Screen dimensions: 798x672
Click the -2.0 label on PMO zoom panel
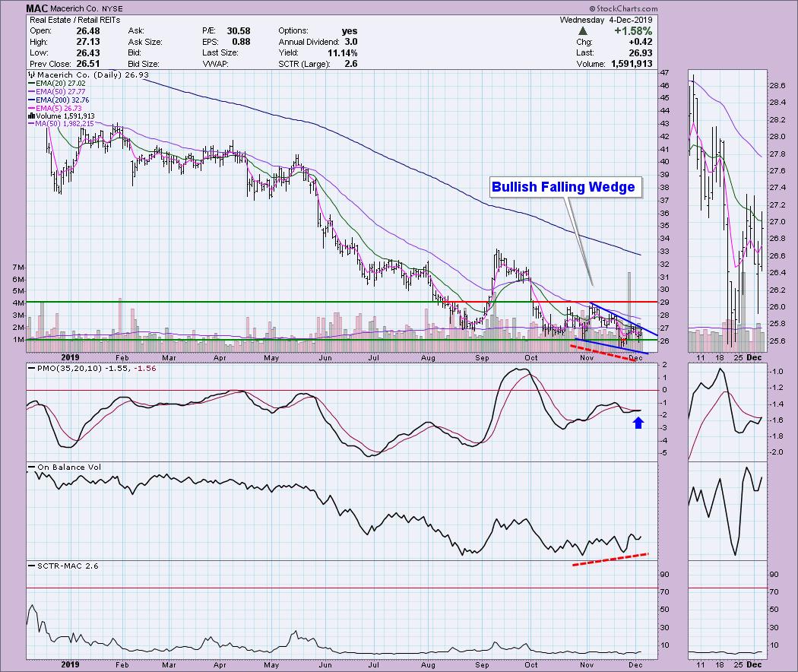pos(776,452)
